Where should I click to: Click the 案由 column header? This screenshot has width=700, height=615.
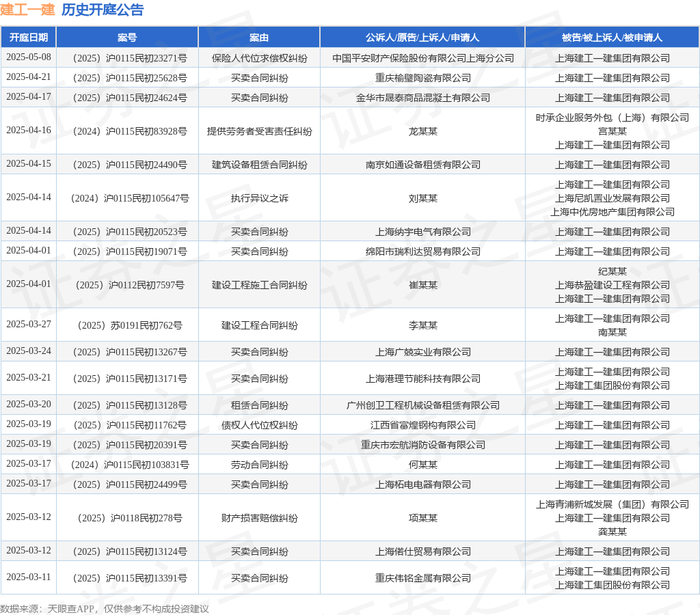pos(259,38)
